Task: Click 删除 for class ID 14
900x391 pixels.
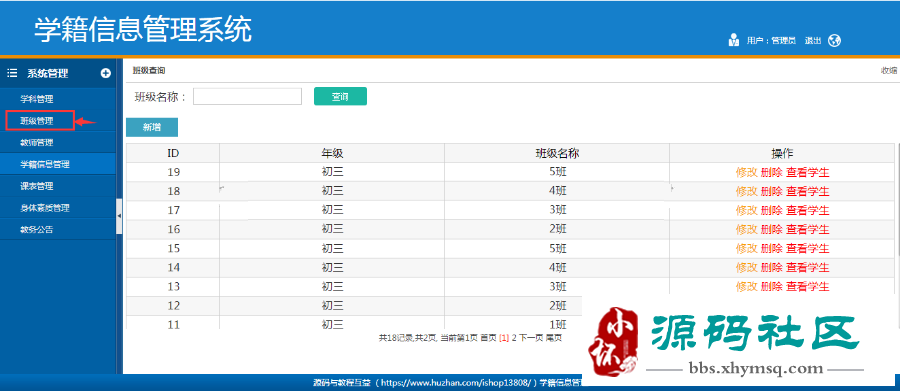Action: [x=771, y=268]
